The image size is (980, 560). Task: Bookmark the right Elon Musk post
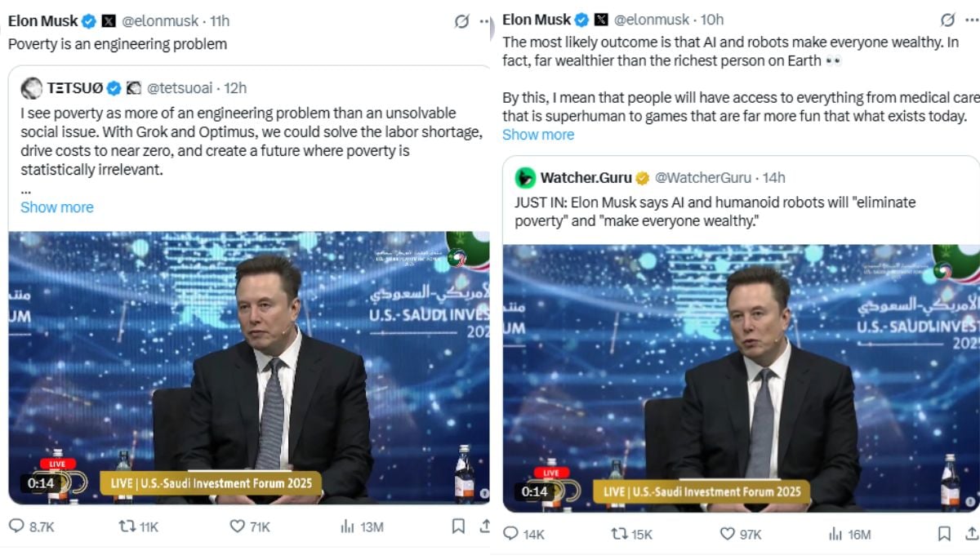[944, 534]
